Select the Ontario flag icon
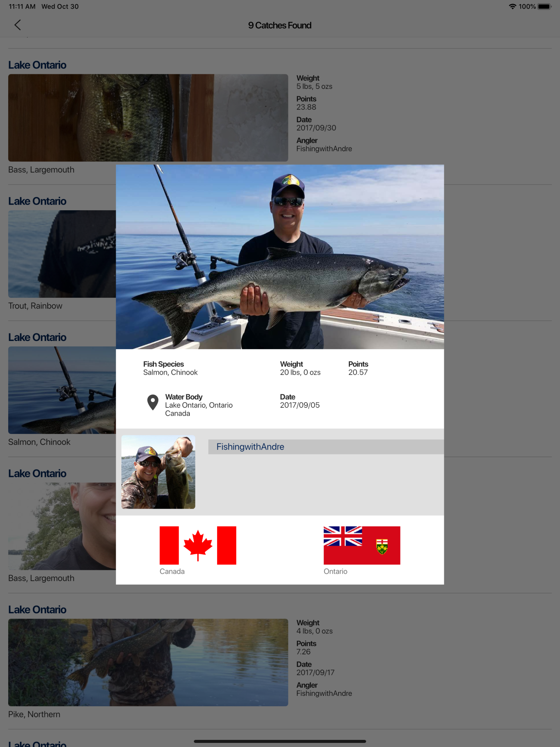 (362, 545)
